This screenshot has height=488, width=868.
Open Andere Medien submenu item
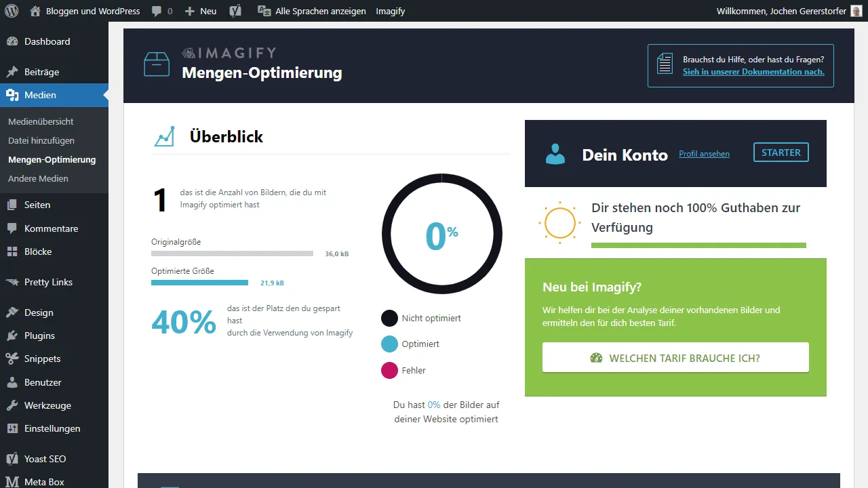point(38,178)
